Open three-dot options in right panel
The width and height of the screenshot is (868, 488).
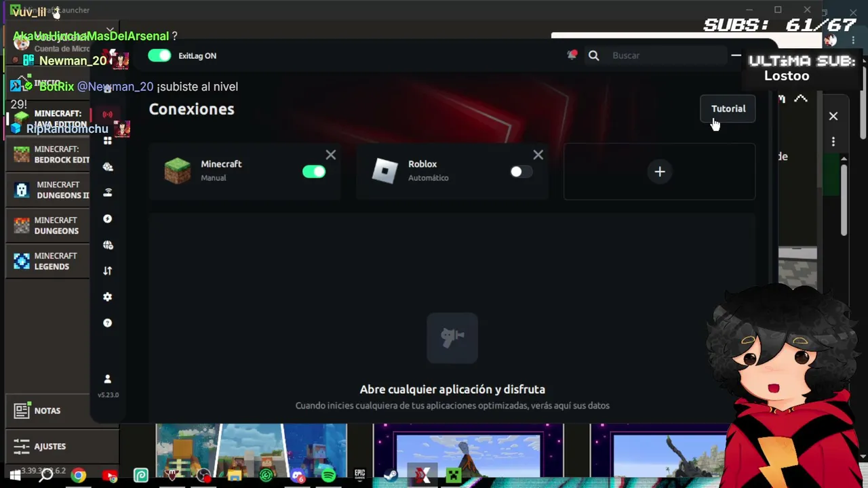point(833,142)
